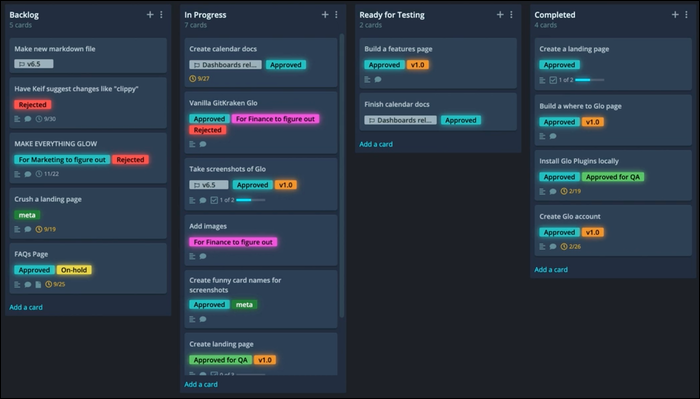Screen dimensions: 700x399
Task: Open the 'Add images' card
Action: pyautogui.click(x=261, y=240)
